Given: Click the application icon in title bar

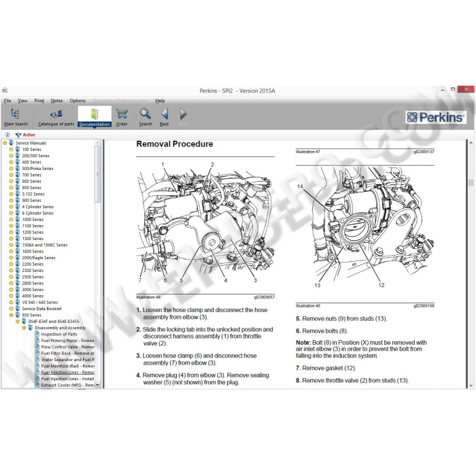Looking at the screenshot, I should [x=5, y=90].
